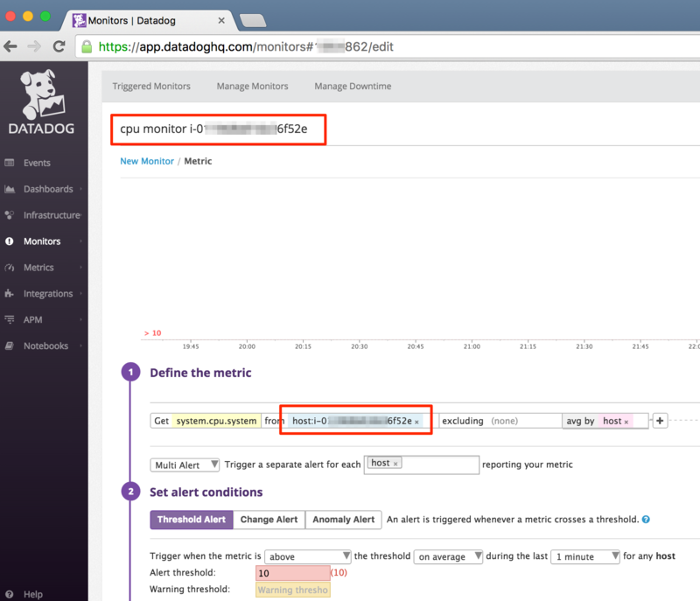The width and height of the screenshot is (700, 601).
Task: Click the Help question mark icon
Action: click(10, 594)
